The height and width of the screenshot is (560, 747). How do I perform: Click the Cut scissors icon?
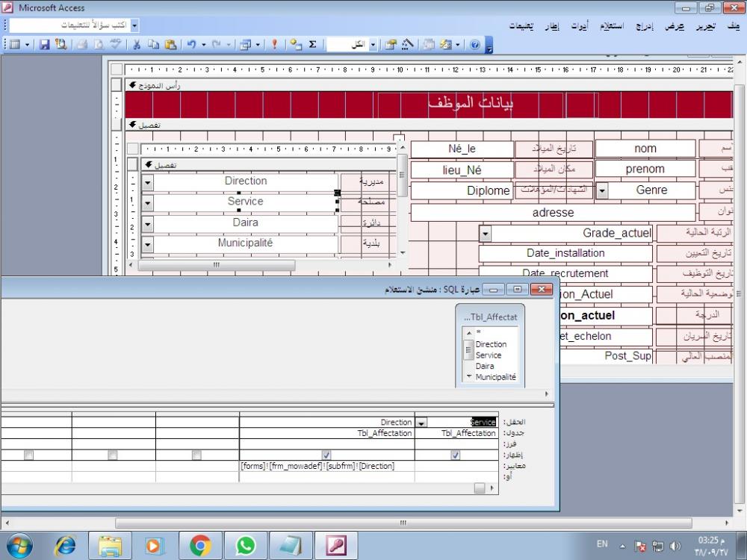click(x=137, y=45)
